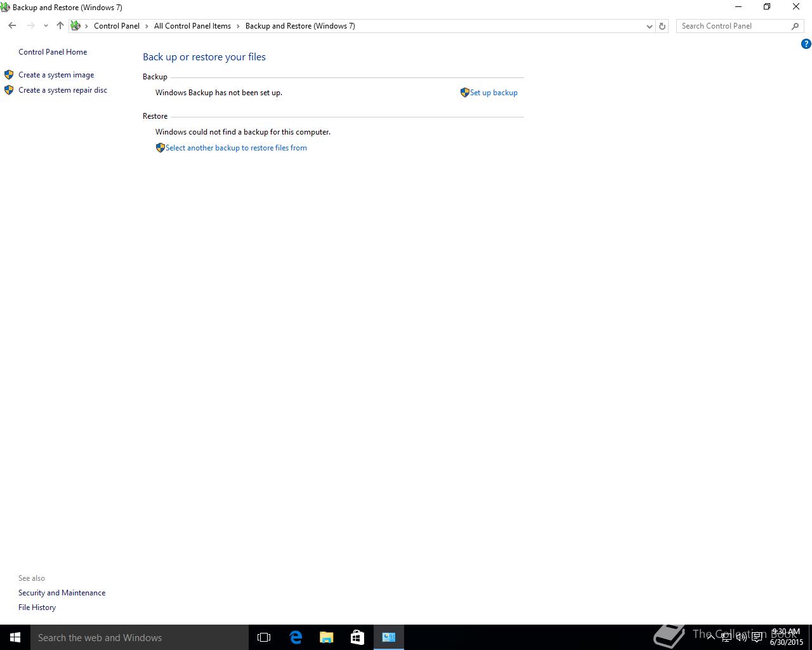This screenshot has height=650, width=812.
Task: Open File Explorer from taskbar
Action: click(326, 637)
